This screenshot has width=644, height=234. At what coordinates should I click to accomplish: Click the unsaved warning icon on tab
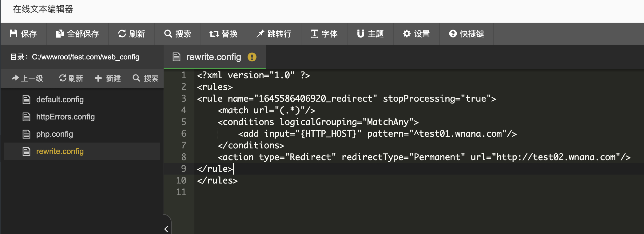(x=252, y=57)
